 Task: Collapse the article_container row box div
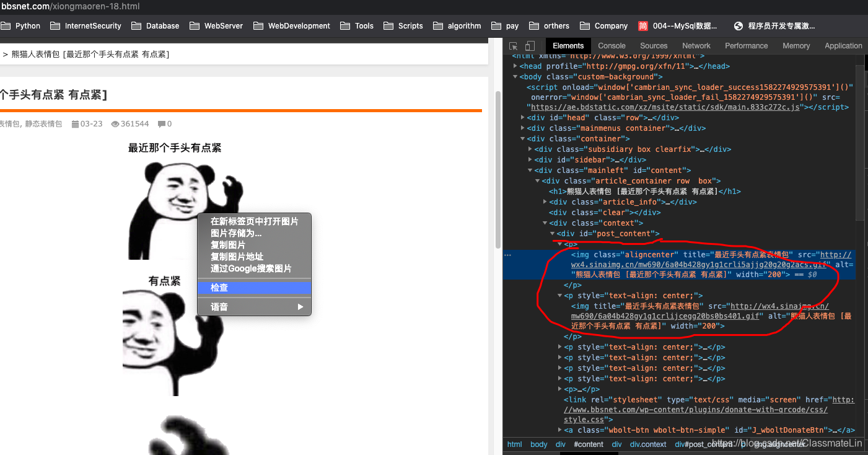(538, 181)
